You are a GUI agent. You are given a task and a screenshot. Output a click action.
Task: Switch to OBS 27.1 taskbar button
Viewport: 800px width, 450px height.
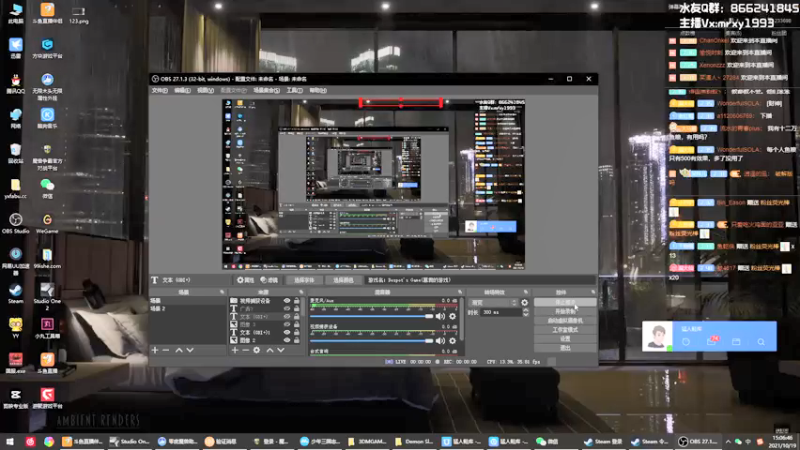(x=698, y=441)
